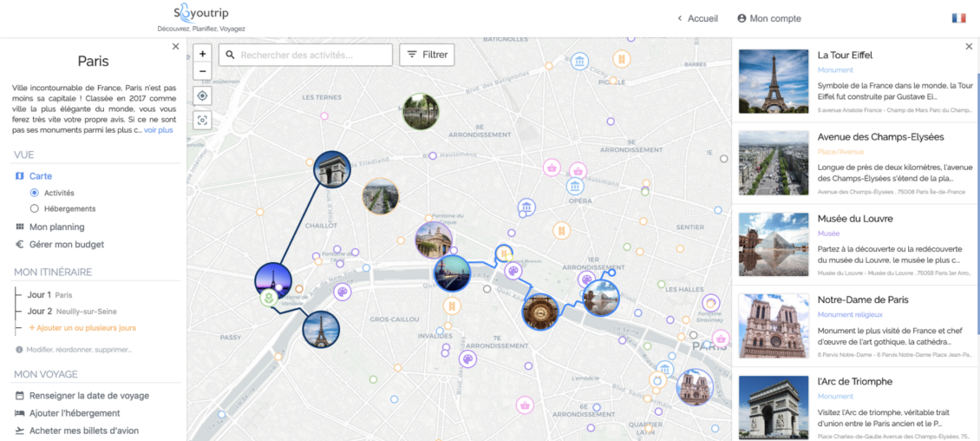Click Renseigner la date de voyage
The height and width of the screenshot is (441, 980).
click(88, 396)
